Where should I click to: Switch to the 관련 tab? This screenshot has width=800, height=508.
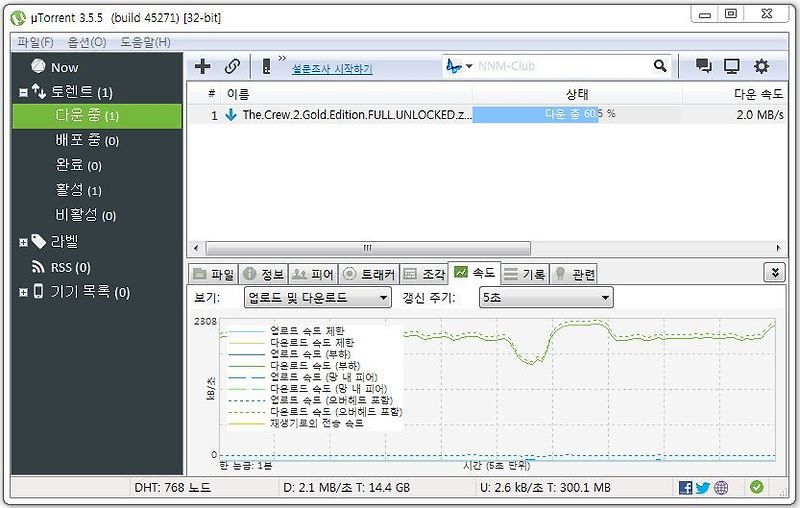[574, 274]
